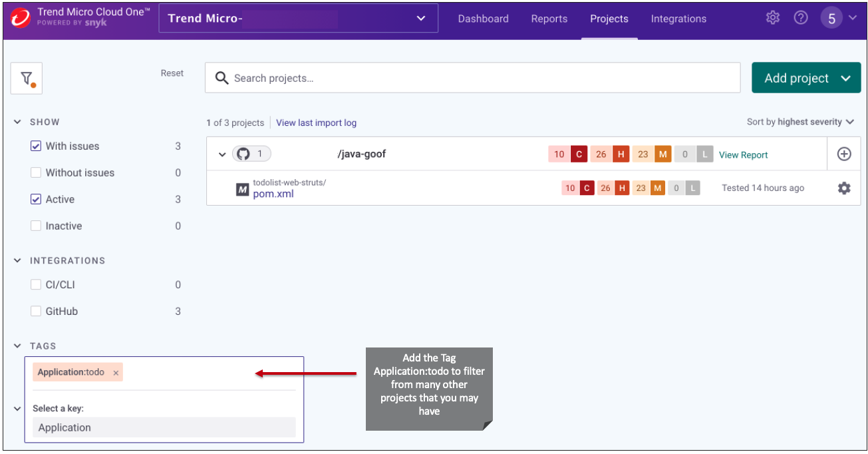Click the Maven M icon beside pom.xml
The image size is (868, 454).
tap(242, 189)
